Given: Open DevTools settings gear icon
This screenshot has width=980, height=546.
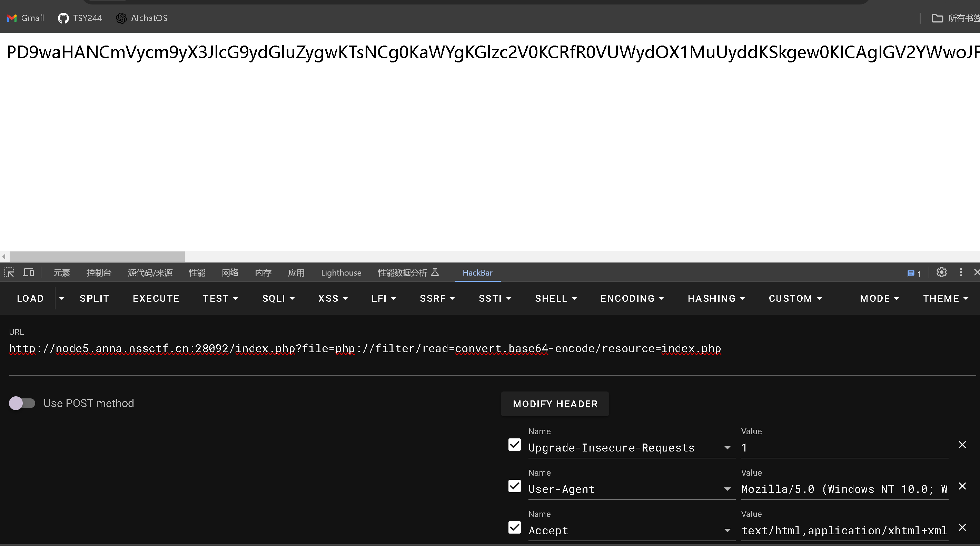Looking at the screenshot, I should tap(942, 272).
